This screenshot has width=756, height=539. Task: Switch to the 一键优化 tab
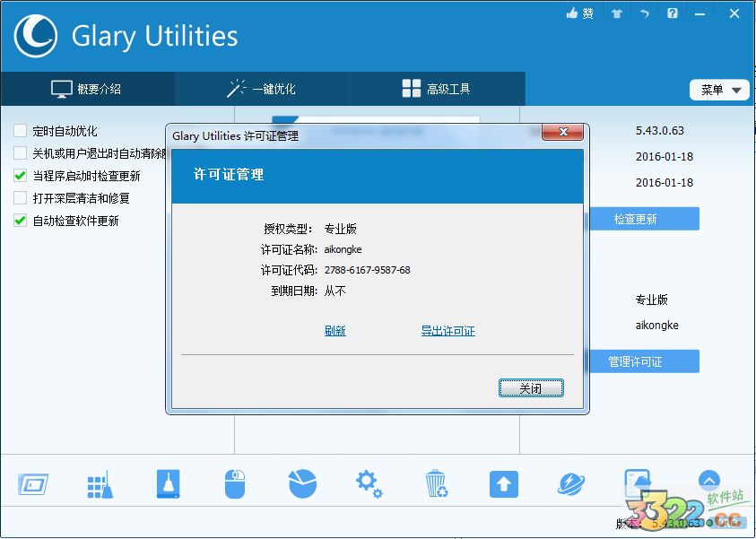tap(262, 89)
